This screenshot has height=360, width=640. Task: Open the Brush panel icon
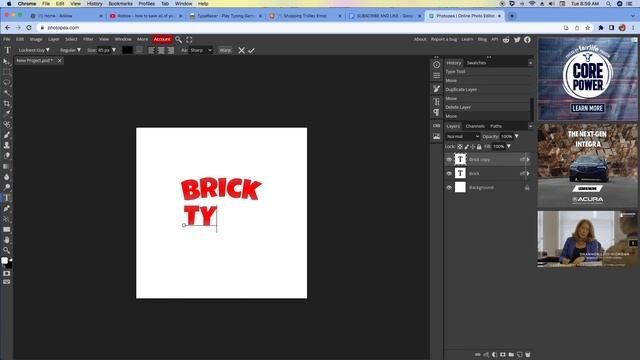click(436, 89)
